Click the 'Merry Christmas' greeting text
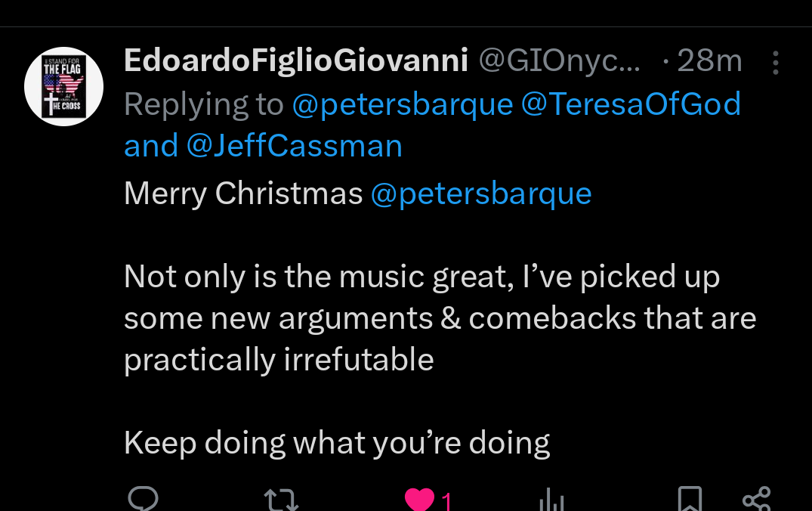Image resolution: width=812 pixels, height=511 pixels. click(243, 194)
